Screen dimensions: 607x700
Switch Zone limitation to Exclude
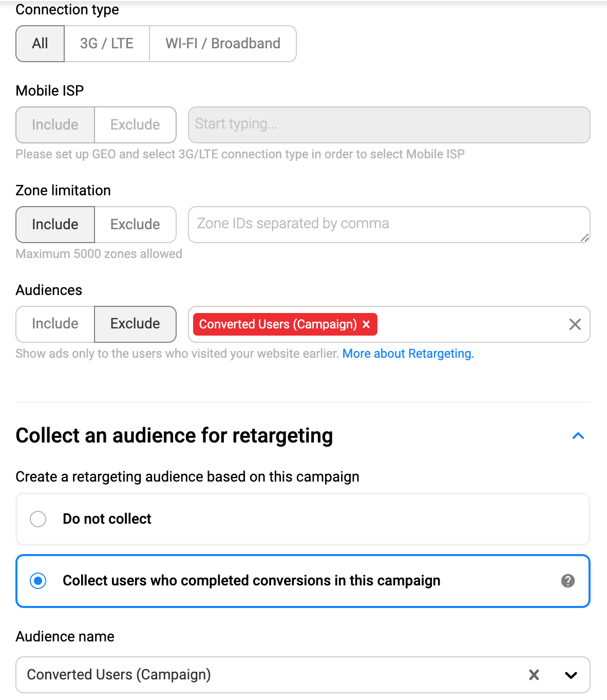pos(135,225)
